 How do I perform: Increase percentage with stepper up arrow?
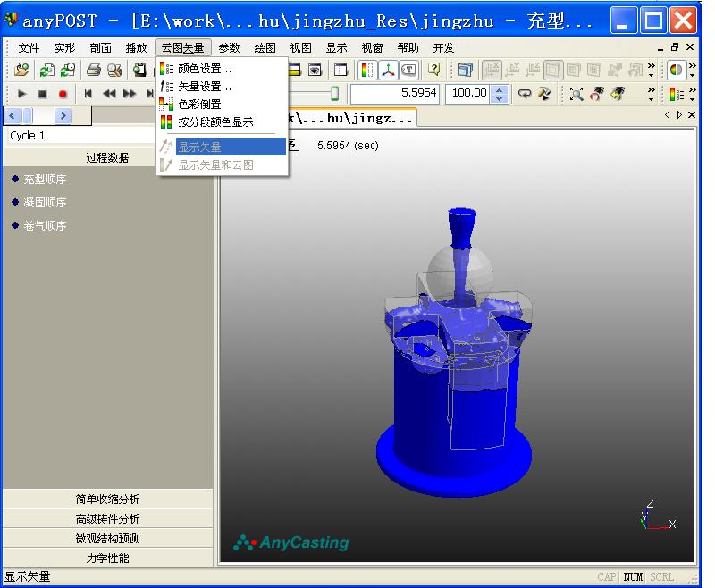[500, 88]
